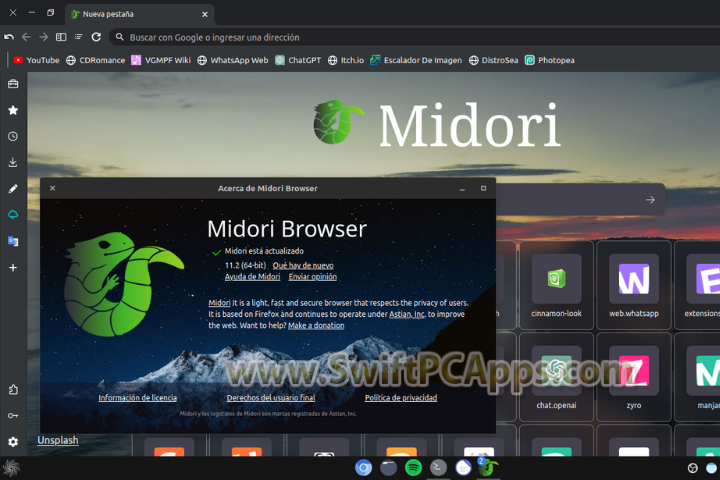Toggle the sidebar panel icon in toolbar
The height and width of the screenshot is (480, 720).
point(61,37)
